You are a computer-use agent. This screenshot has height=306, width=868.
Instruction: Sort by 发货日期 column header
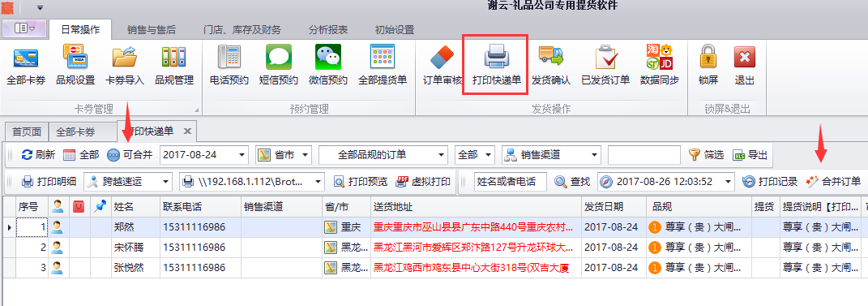(614, 207)
